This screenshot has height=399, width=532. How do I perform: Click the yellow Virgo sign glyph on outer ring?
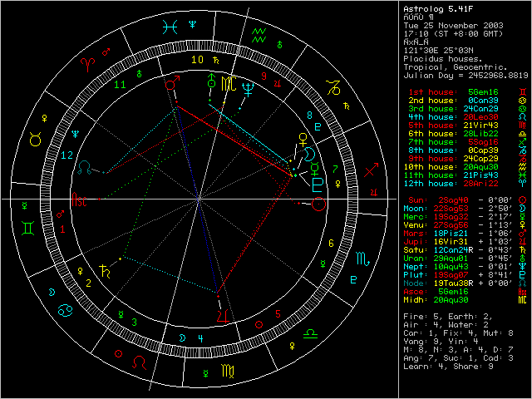point(227,371)
